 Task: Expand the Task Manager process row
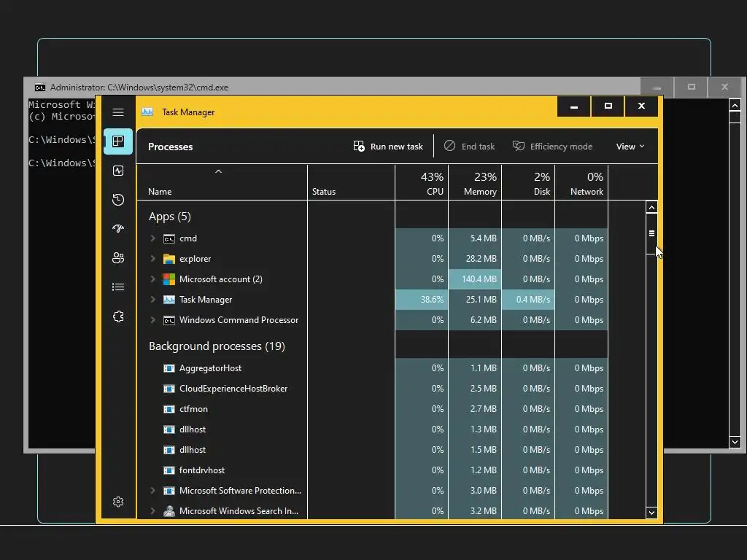pos(153,300)
